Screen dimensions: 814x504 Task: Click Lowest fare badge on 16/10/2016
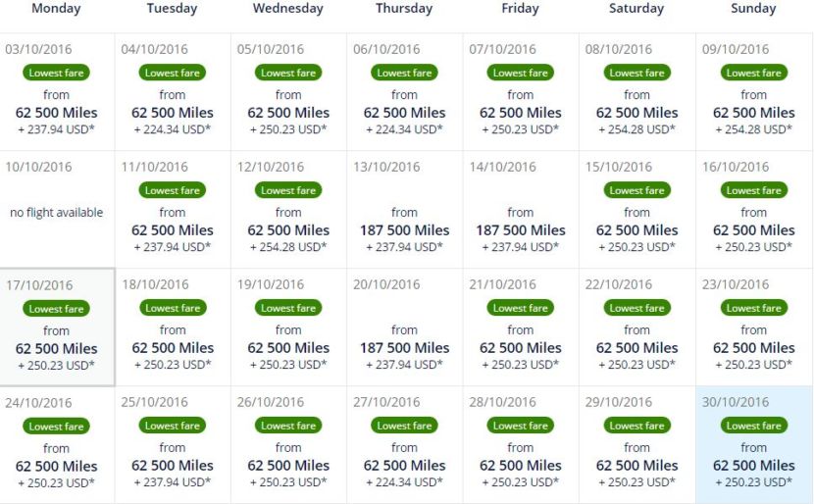[754, 190]
